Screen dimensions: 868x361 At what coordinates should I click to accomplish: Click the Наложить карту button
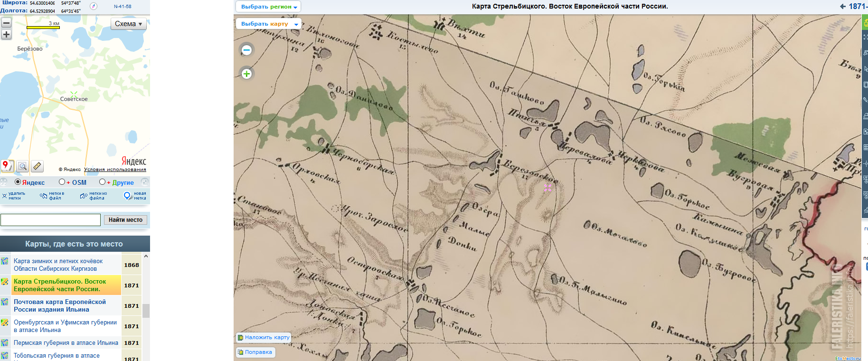coord(264,337)
